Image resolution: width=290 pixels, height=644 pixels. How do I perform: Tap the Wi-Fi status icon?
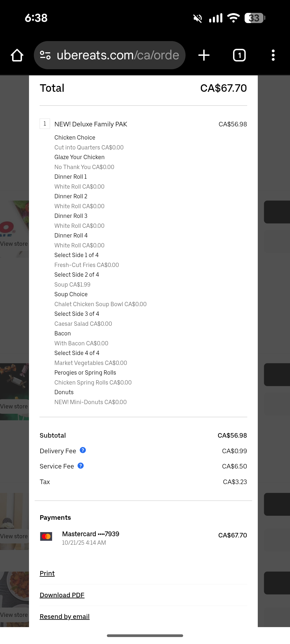pos(233,18)
